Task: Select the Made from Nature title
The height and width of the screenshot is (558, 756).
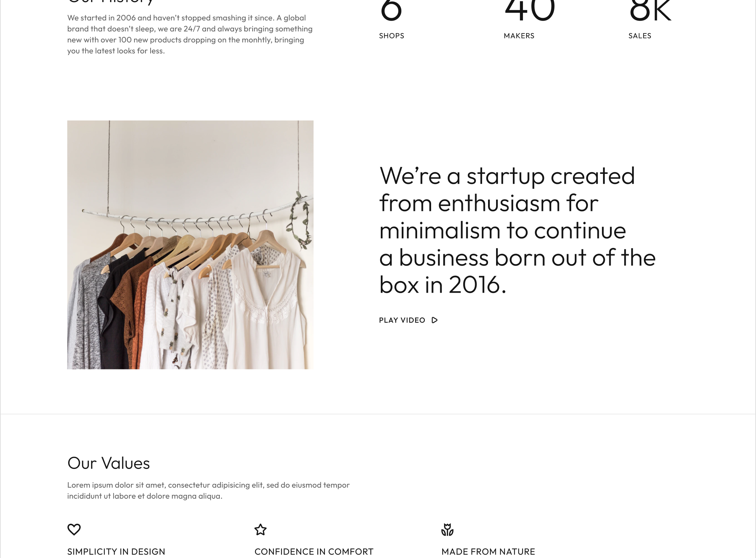Action: pos(488,552)
